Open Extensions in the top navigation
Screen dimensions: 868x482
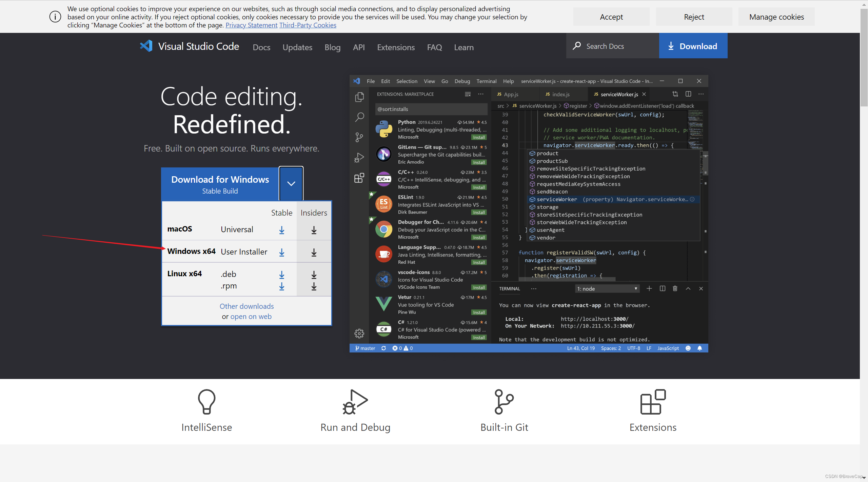coord(396,47)
